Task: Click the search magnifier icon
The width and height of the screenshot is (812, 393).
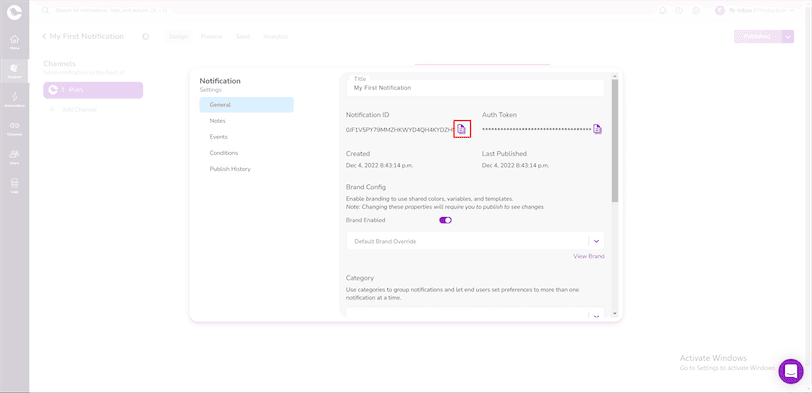Action: [46, 10]
